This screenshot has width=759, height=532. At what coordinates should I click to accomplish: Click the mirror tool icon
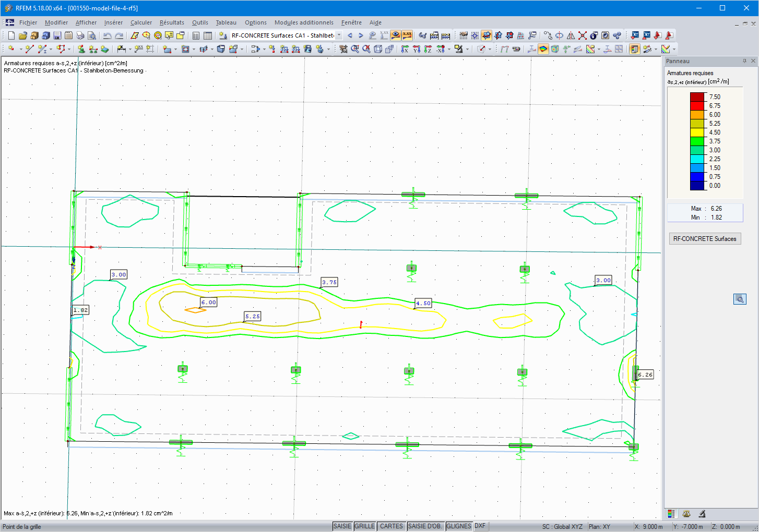coord(571,35)
